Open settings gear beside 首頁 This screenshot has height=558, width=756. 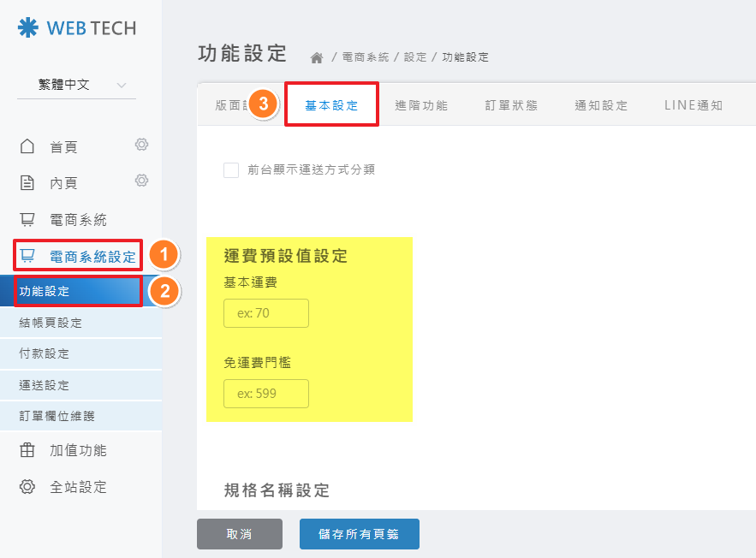click(x=142, y=145)
